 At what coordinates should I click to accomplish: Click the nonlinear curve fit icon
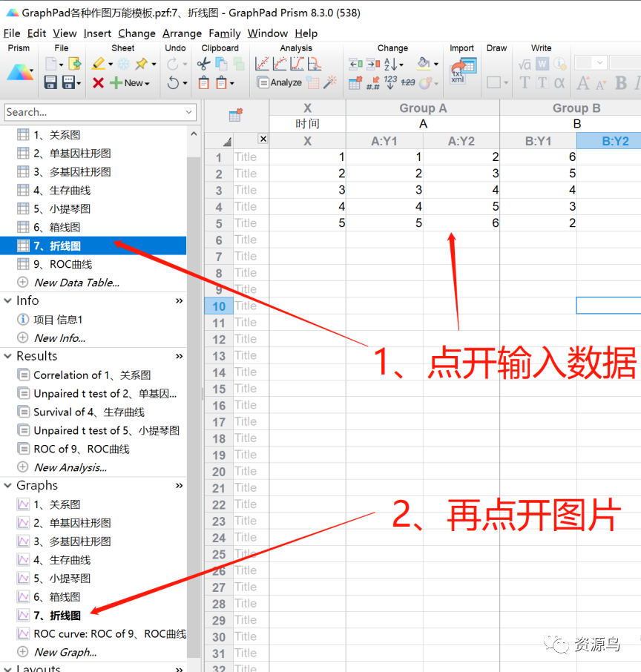pos(280,64)
